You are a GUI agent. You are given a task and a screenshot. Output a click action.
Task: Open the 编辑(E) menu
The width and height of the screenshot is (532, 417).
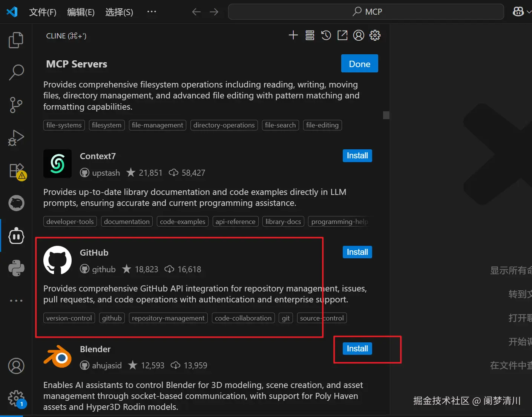81,12
